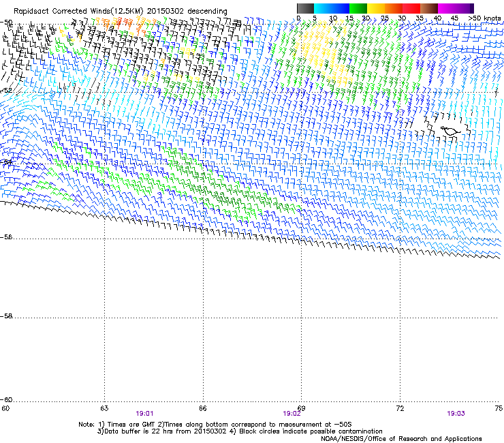
Task: Click the red 30-35 knots legend swatch
Action: click(411, 8)
